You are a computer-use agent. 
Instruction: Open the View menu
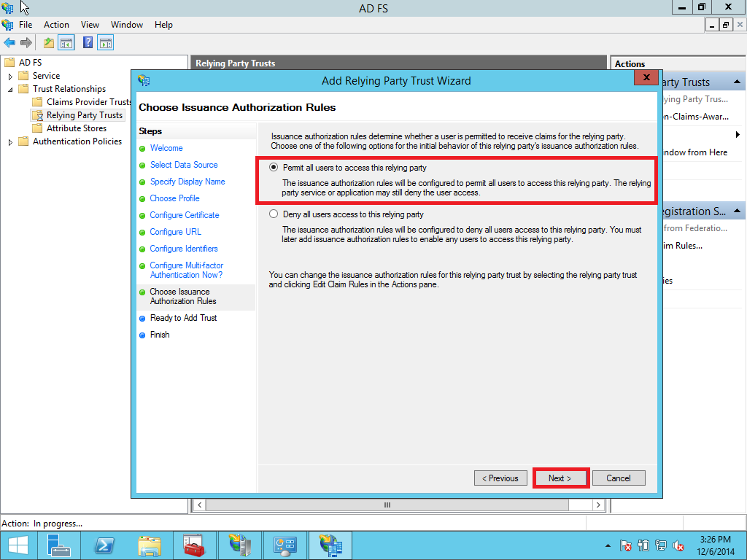90,24
